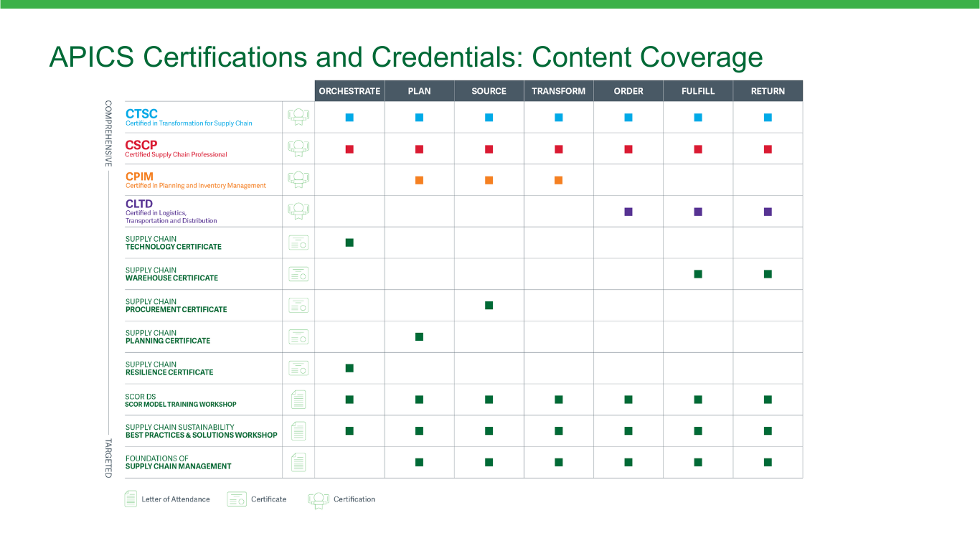Select the ORDER column header

click(x=628, y=91)
